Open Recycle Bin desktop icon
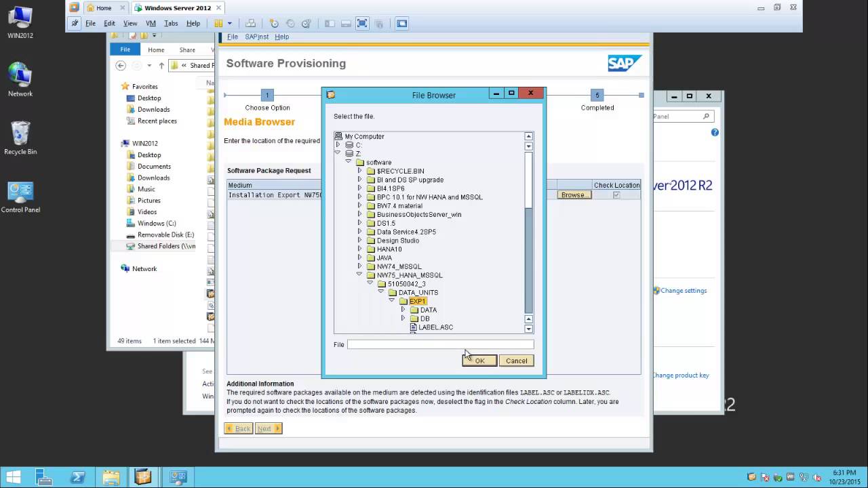 [x=20, y=138]
